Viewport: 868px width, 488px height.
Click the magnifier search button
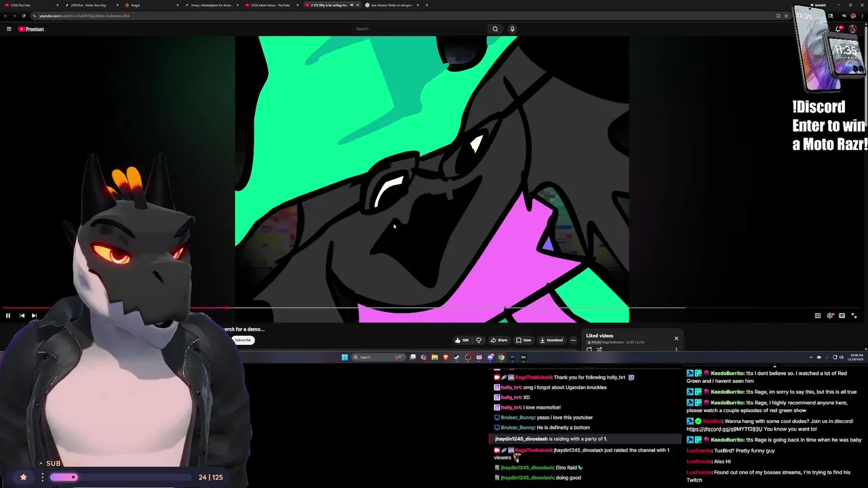tap(495, 29)
